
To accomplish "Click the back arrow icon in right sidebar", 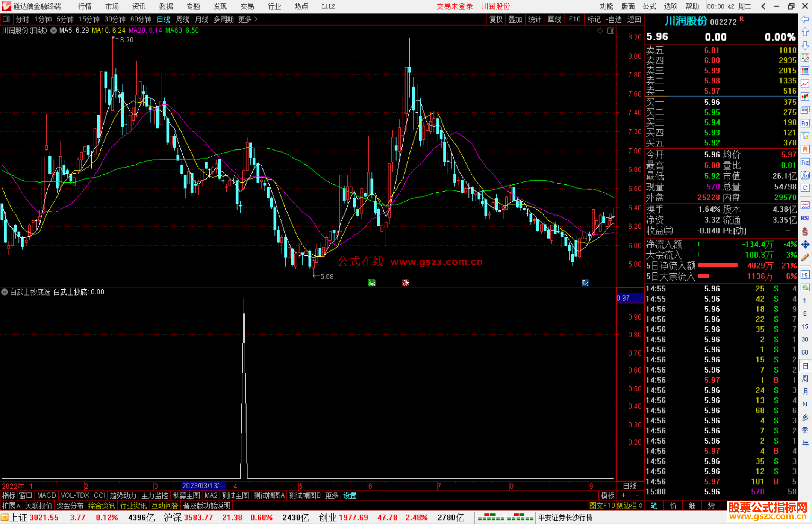I will click(x=805, y=19).
